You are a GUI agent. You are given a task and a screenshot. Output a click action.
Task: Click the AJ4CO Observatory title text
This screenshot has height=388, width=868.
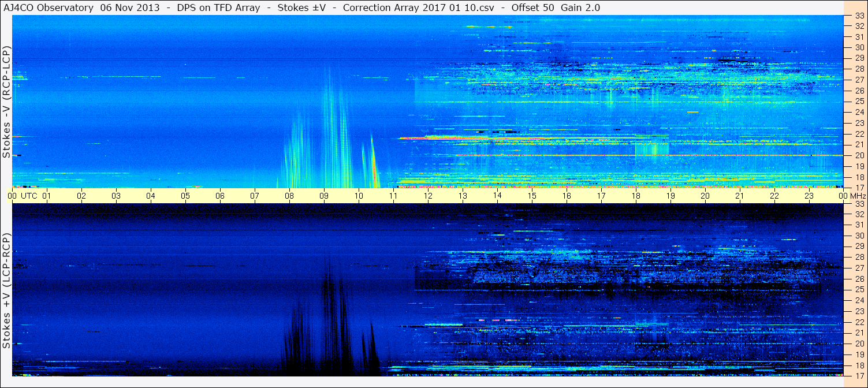[49, 8]
